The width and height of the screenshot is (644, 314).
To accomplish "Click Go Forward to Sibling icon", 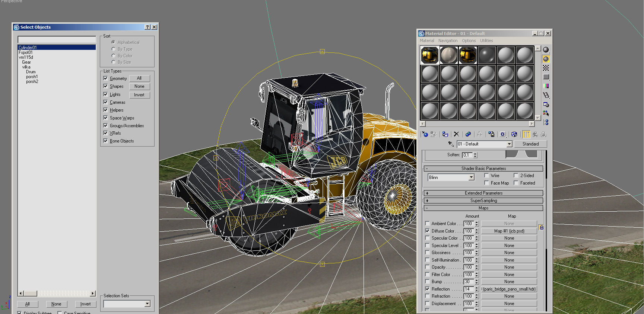I will (543, 134).
